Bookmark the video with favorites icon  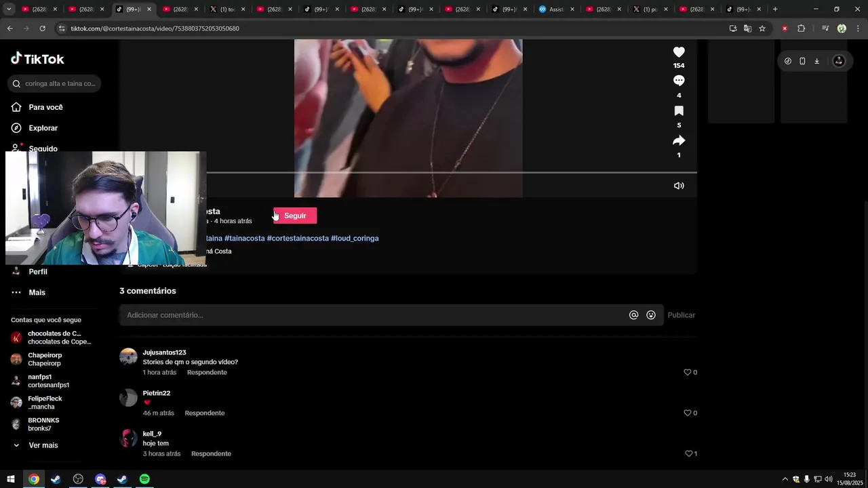(x=679, y=110)
